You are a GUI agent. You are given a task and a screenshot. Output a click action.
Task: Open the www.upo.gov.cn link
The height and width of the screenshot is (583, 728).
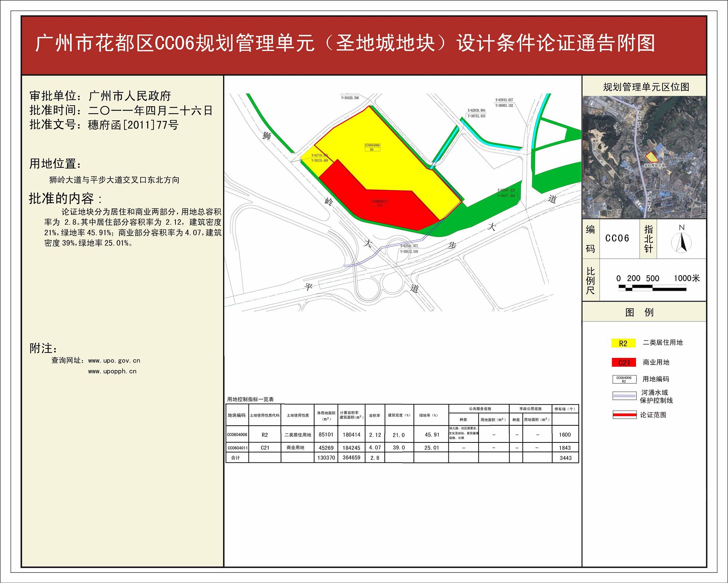[x=114, y=361]
